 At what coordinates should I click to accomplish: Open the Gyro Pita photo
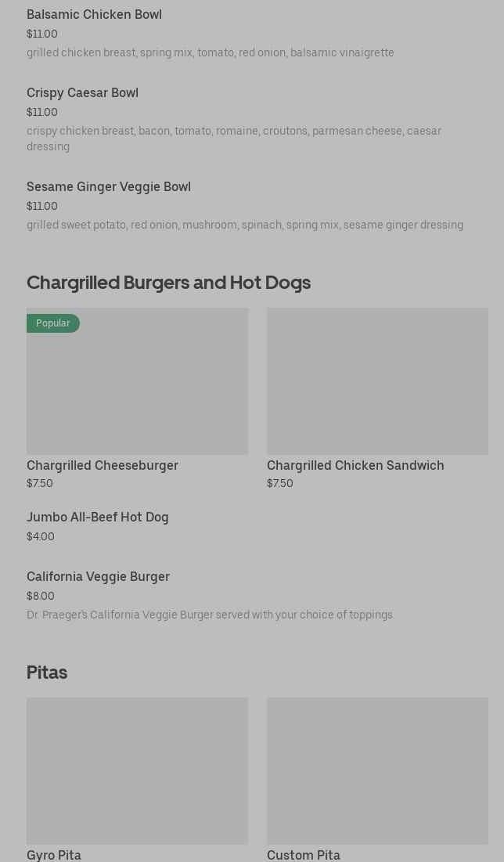[137, 771]
